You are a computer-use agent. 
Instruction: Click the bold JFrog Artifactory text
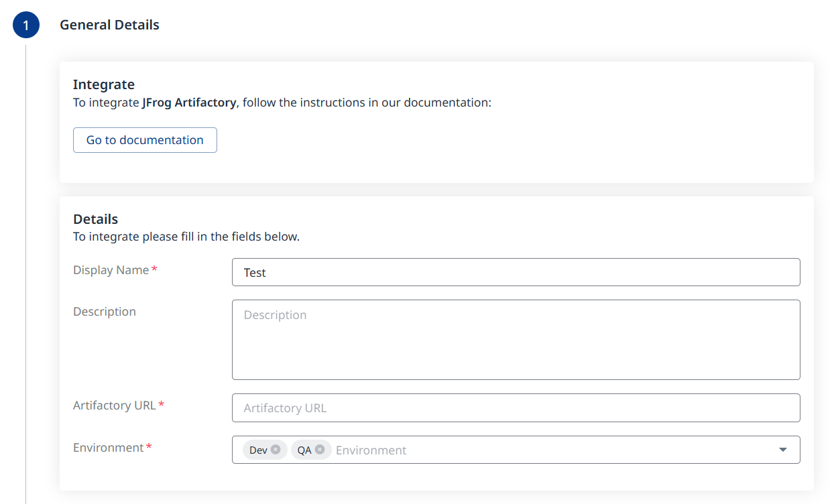[189, 103]
